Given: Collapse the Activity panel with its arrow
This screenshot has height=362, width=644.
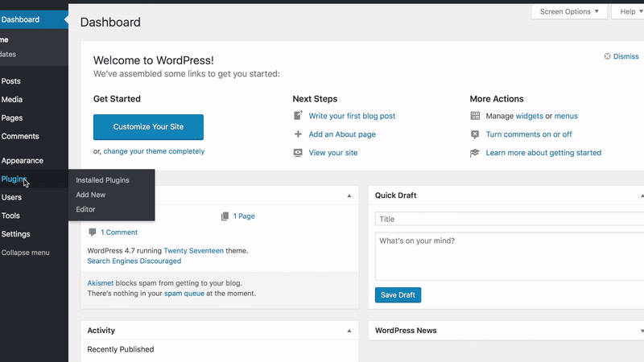Looking at the screenshot, I should (x=349, y=331).
